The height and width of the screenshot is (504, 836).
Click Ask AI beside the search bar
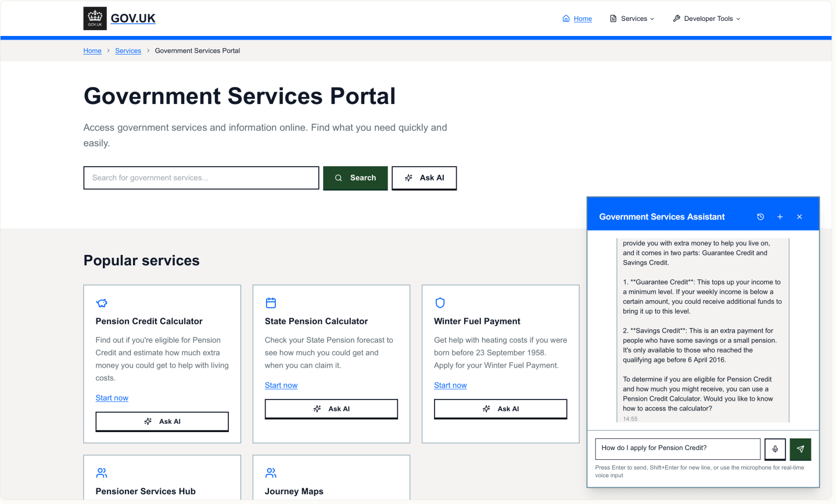[424, 178]
